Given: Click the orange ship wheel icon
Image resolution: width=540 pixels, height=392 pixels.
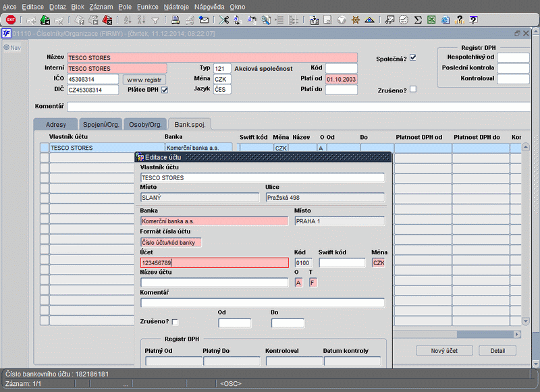Looking at the screenshot, I should [x=356, y=20].
